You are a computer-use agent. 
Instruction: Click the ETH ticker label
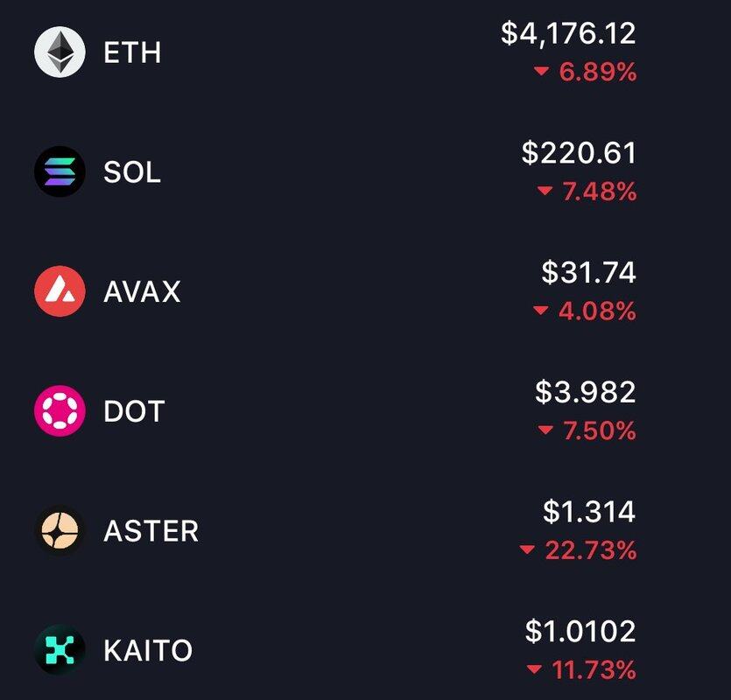click(x=132, y=52)
